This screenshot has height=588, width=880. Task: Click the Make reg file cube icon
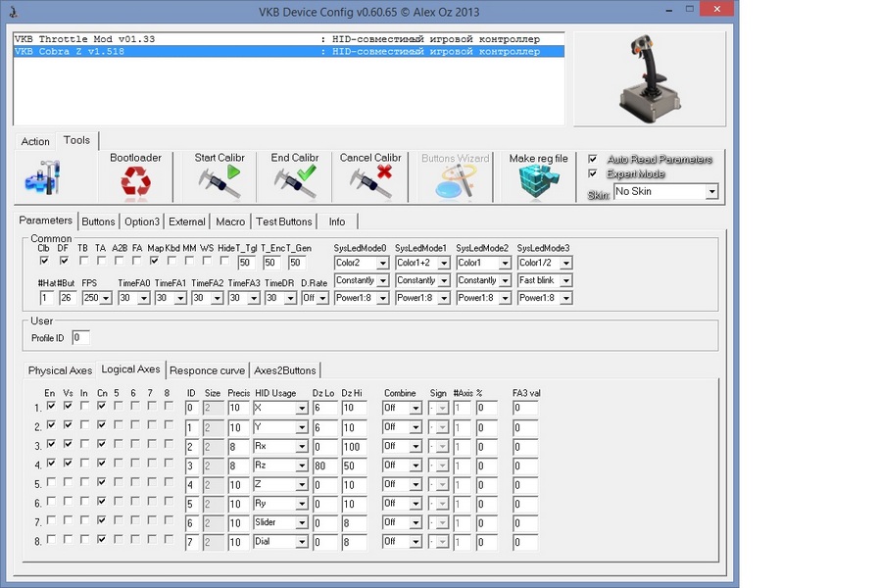(x=538, y=183)
